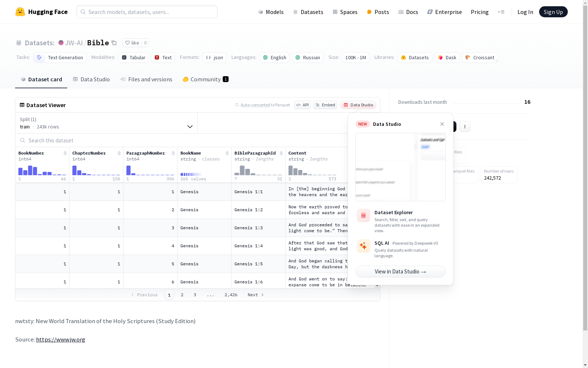Click the Sign Up button
This screenshot has width=588, height=368.
pyautogui.click(x=553, y=12)
